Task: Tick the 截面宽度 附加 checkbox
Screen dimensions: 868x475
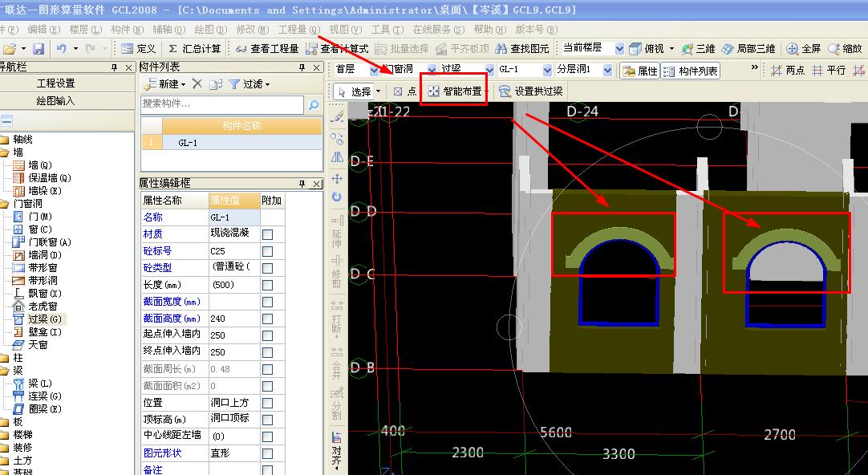Action: click(267, 302)
